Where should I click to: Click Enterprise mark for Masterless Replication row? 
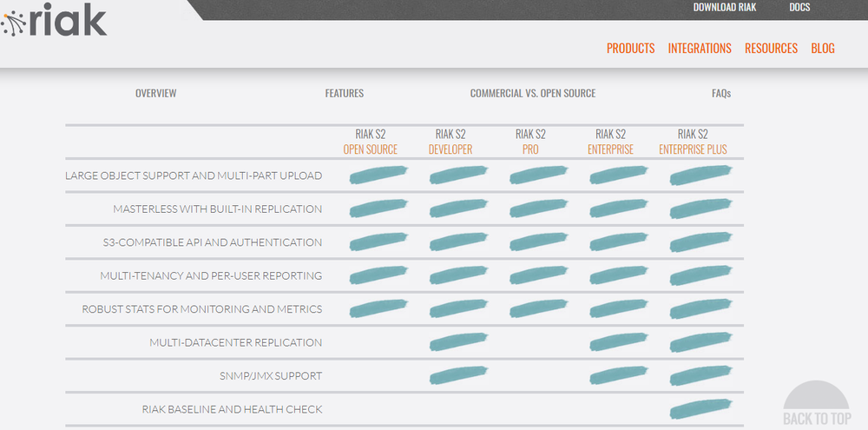[619, 208]
